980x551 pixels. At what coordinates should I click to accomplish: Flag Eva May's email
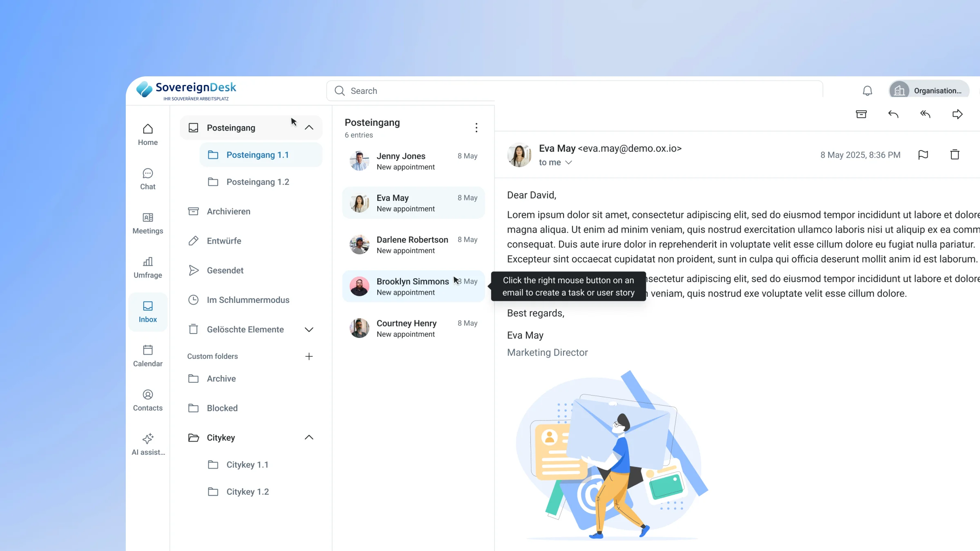click(923, 155)
